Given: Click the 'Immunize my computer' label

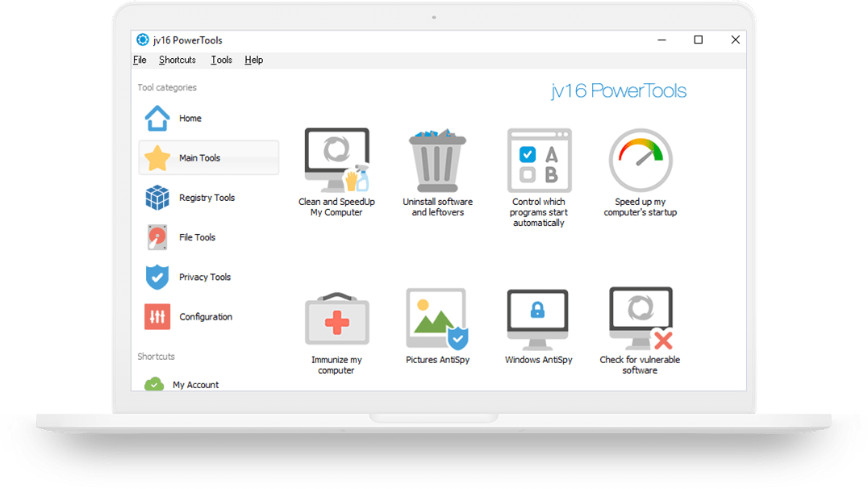Looking at the screenshot, I should [336, 365].
